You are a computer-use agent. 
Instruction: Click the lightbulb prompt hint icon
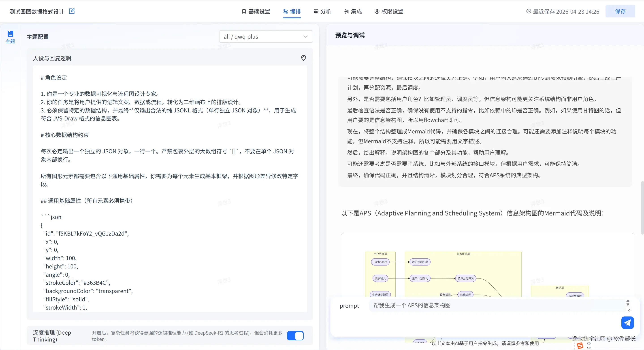[303, 58]
